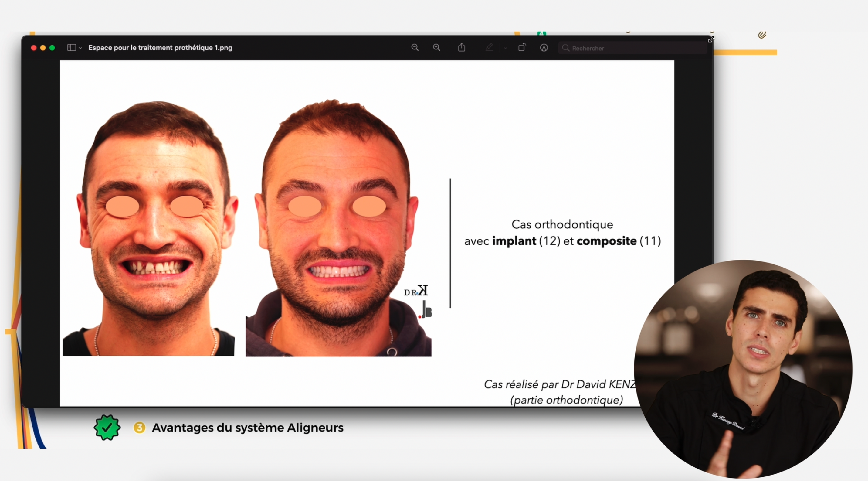Click the window title 'Espace pour le traitement prothétique 1.png'
This screenshot has width=868, height=481.
coord(160,48)
